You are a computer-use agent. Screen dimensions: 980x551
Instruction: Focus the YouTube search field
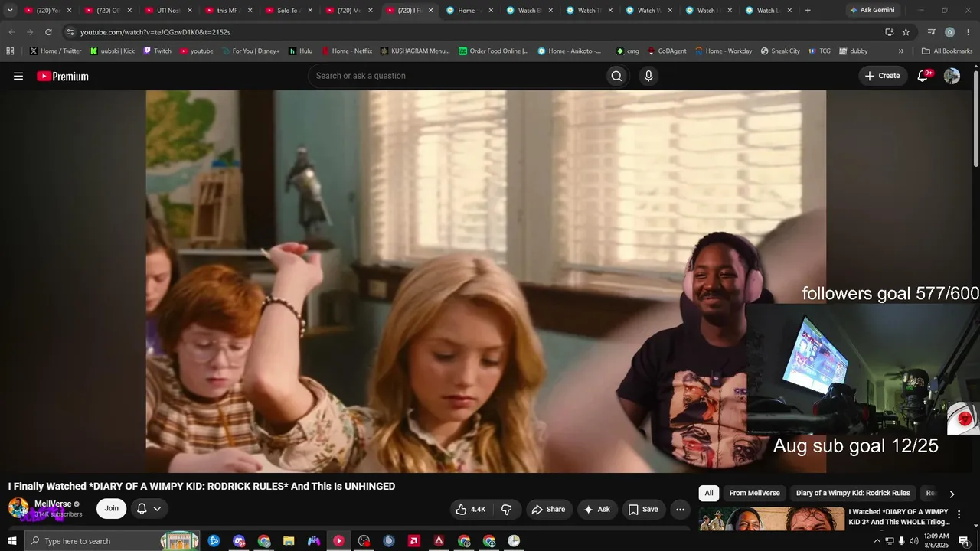(456, 76)
